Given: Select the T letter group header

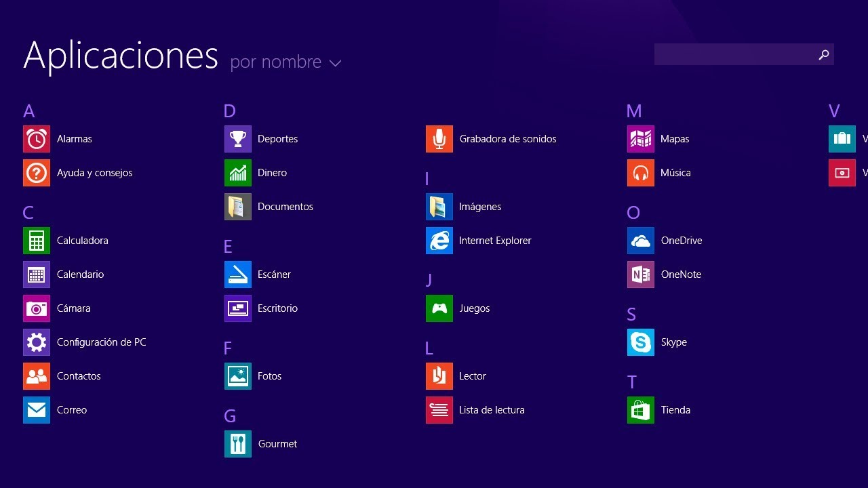Looking at the screenshot, I should tap(632, 382).
